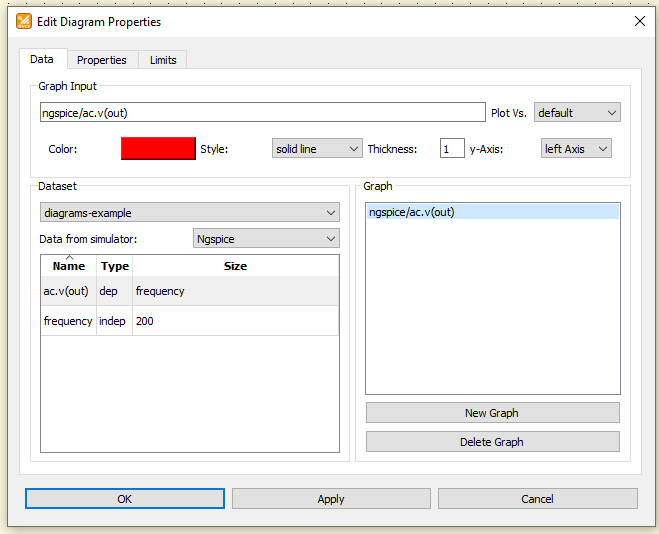This screenshot has width=659, height=534.
Task: Click the New Graph button
Action: (493, 413)
